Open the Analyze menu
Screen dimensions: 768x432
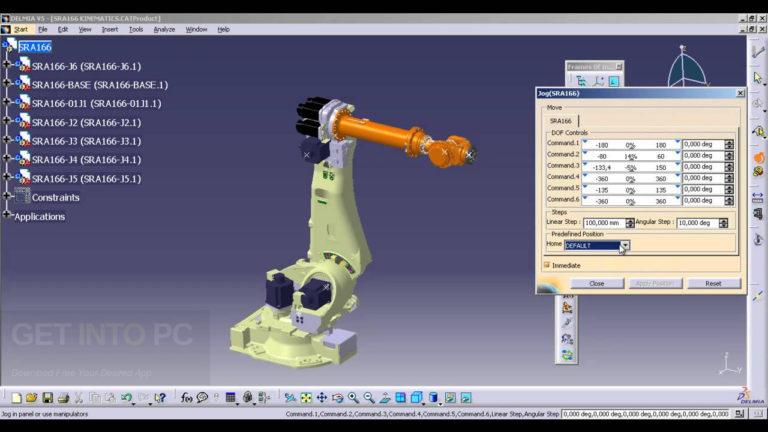[x=164, y=29]
